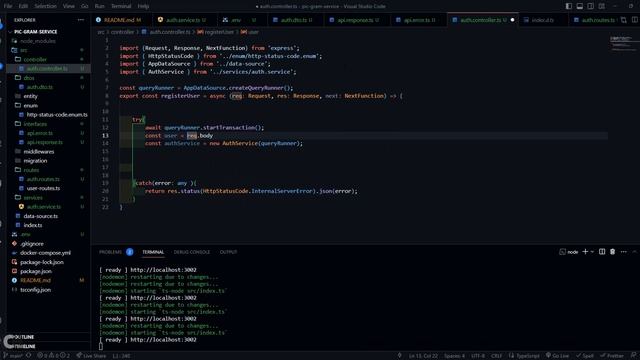The height and width of the screenshot is (360, 640).
Task: Open package.json in Explorer
Action: click(48, 271)
